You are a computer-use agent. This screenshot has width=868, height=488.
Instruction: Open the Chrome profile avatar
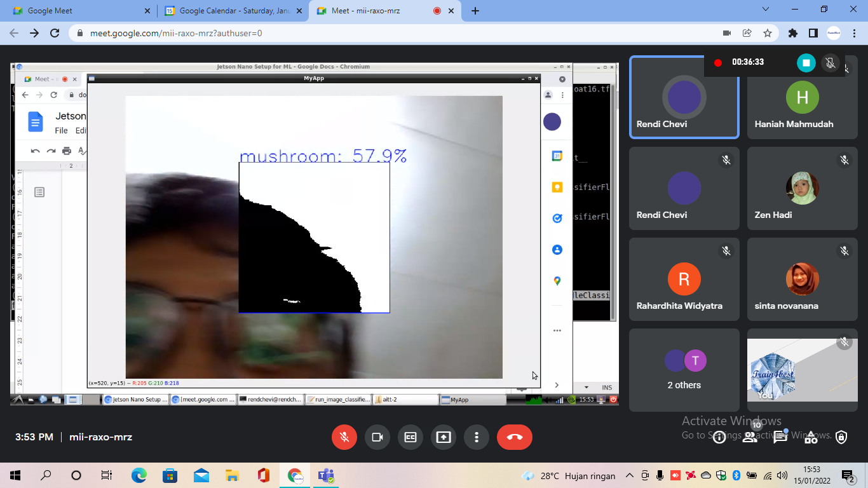[834, 33]
